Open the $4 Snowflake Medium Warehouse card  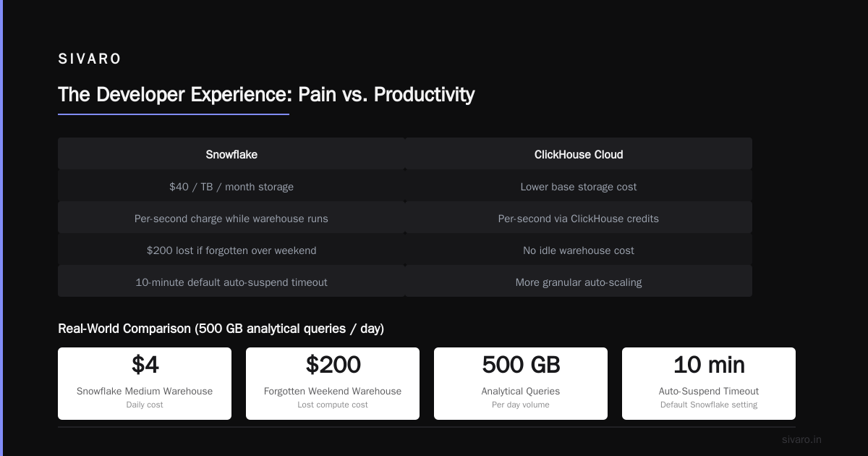[x=145, y=384]
